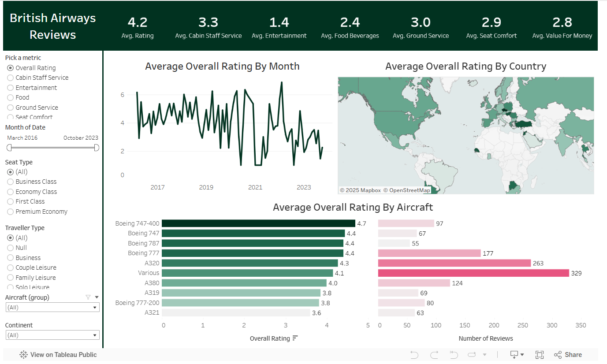
Task: Click the British Airways Reviews title
Action: coord(53,26)
